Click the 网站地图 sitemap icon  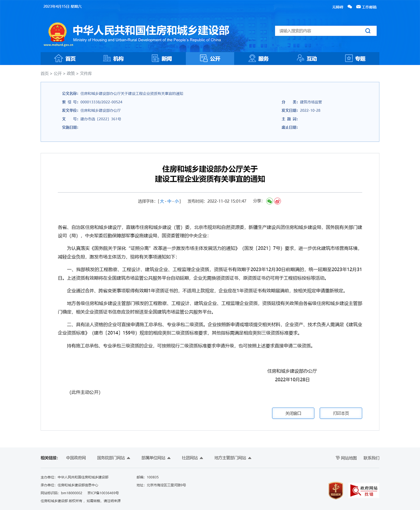[337, 458]
